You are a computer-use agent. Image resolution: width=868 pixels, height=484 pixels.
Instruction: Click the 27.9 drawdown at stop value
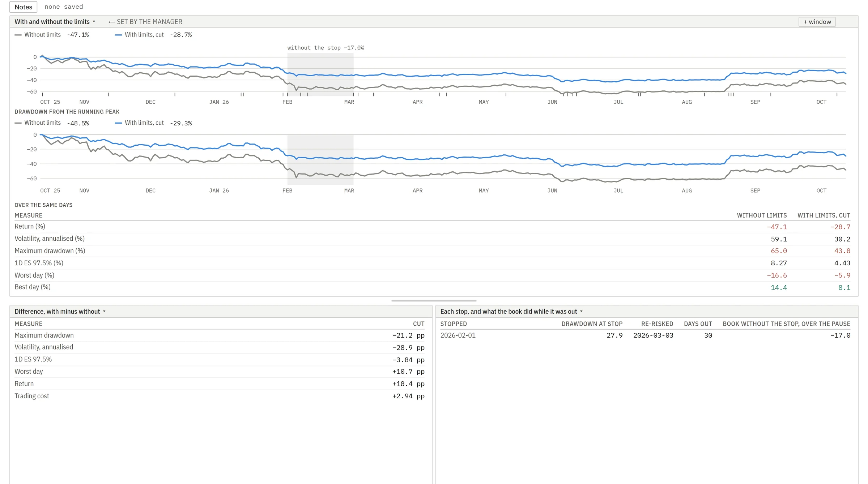pyautogui.click(x=614, y=335)
